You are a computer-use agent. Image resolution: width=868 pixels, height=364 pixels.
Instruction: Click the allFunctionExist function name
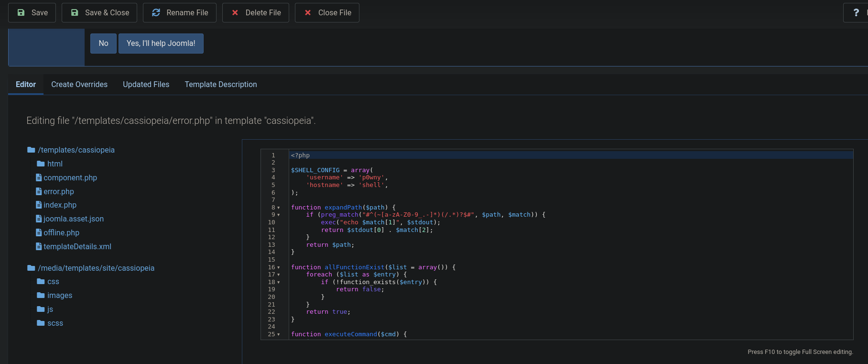click(x=354, y=267)
